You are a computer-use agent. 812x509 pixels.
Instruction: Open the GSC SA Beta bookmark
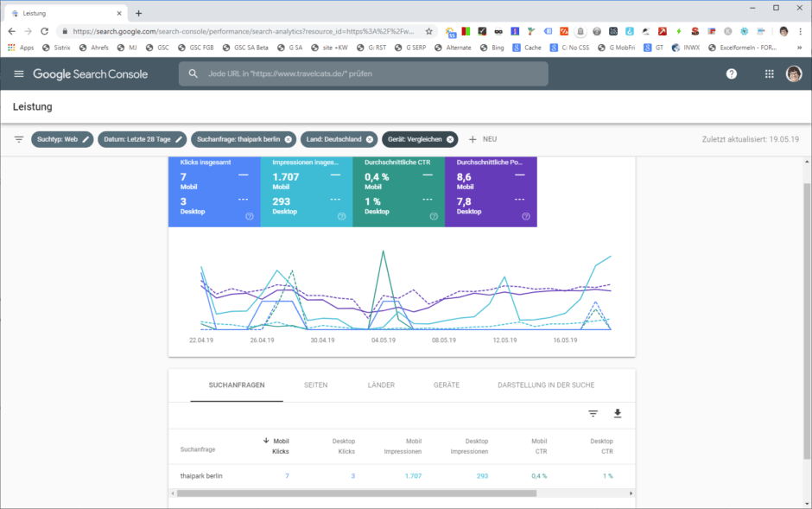pos(245,48)
